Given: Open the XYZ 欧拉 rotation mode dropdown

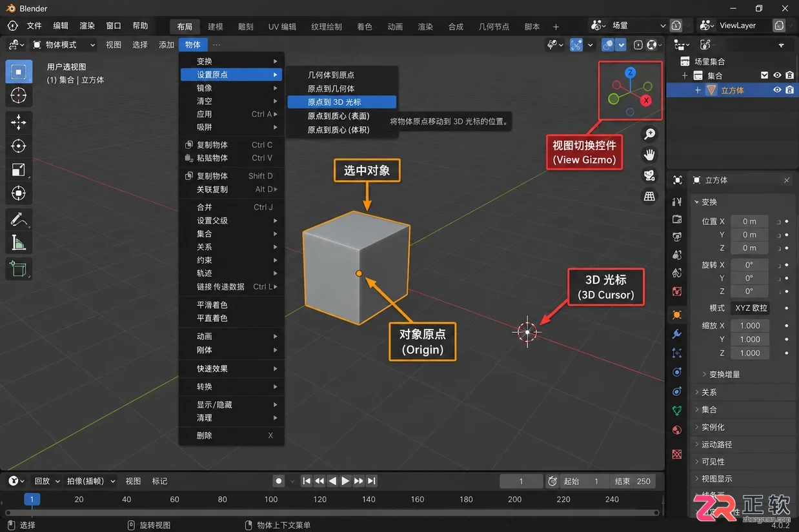Looking at the screenshot, I should [x=750, y=308].
